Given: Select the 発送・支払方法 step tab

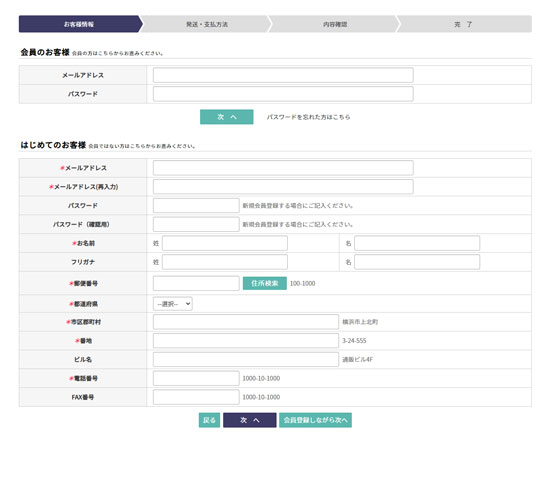Looking at the screenshot, I should (206, 24).
